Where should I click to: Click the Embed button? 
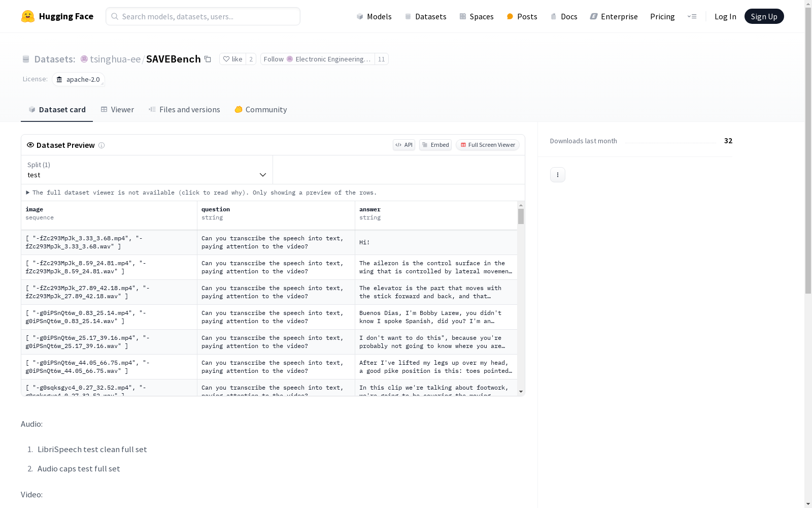pyautogui.click(x=435, y=145)
